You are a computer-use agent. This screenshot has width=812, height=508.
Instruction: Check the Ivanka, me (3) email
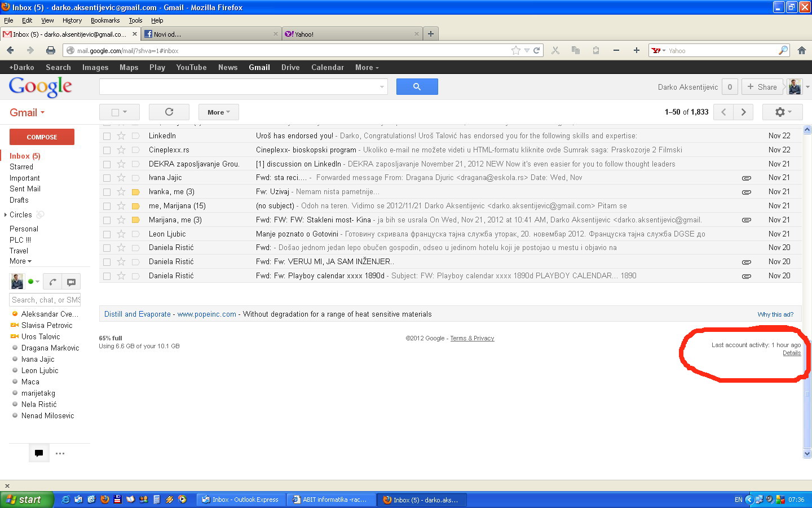click(x=107, y=192)
